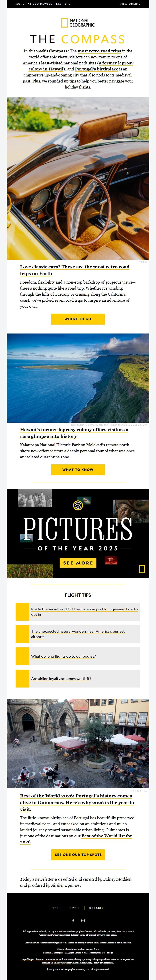Open the View Online link
The width and height of the screenshot is (156, 980).
[130, 4]
